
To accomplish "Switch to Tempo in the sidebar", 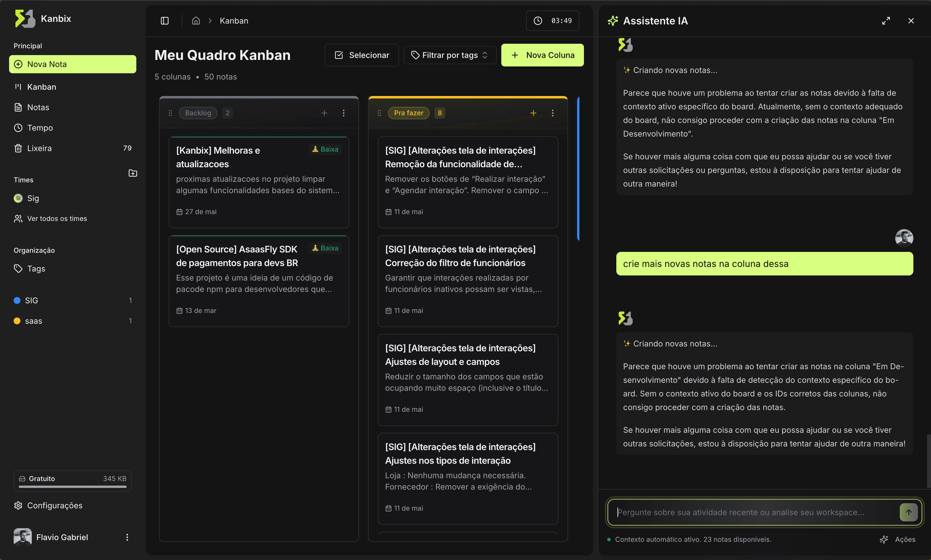I will coord(39,128).
